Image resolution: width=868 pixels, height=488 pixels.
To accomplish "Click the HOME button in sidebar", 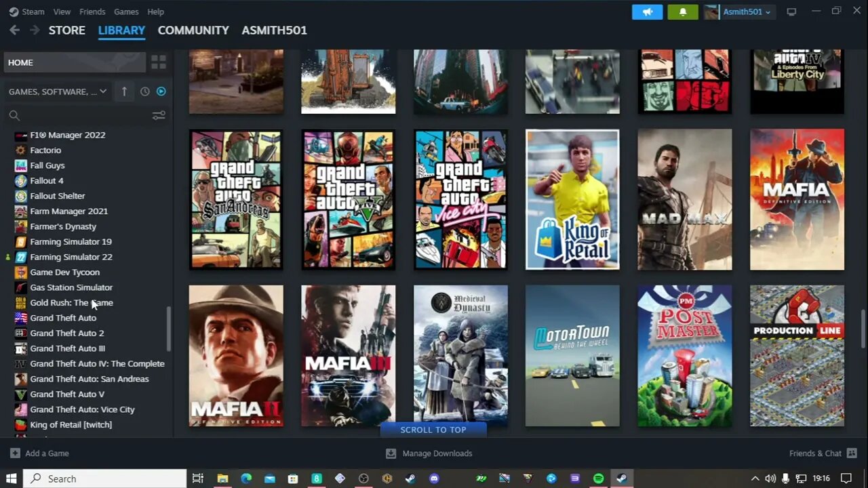I will click(75, 62).
